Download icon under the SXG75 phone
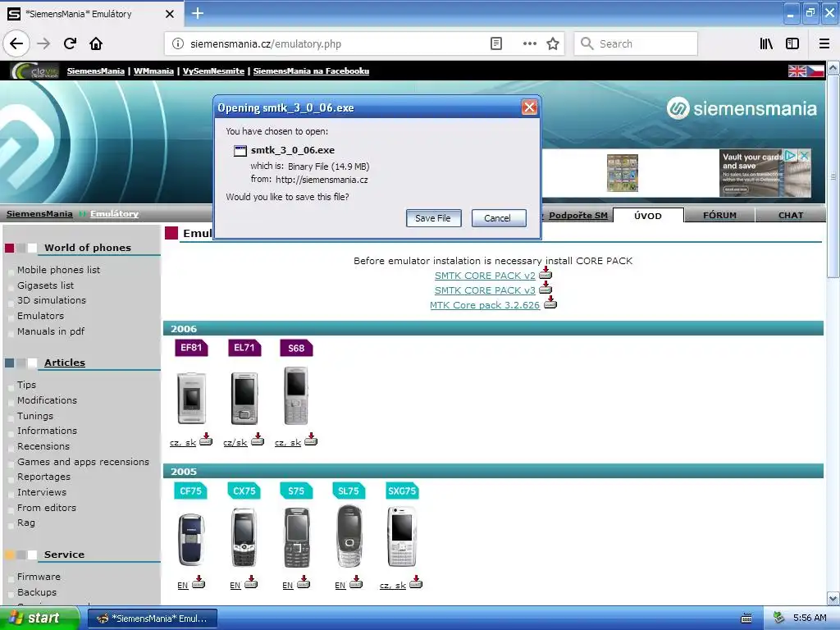This screenshot has width=840, height=630. (x=416, y=582)
